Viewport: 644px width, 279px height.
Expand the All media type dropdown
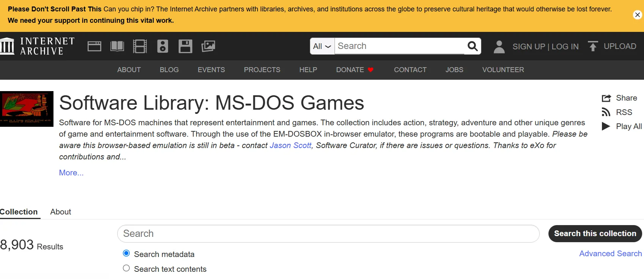[322, 46]
